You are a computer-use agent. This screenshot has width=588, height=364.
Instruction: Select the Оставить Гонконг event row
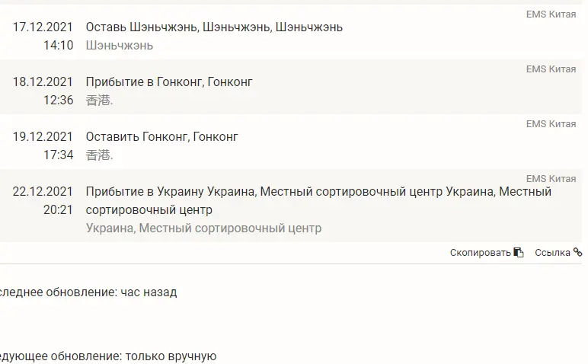coord(291,142)
